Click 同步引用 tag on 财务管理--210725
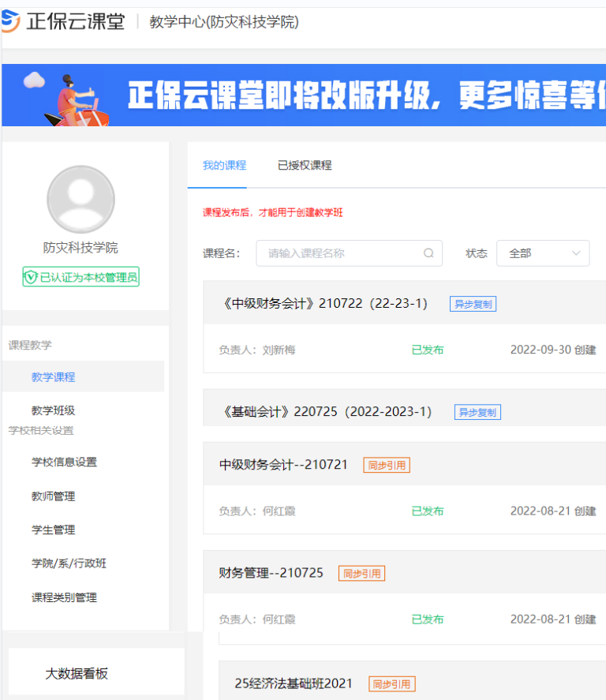Image resolution: width=606 pixels, height=700 pixels. (361, 574)
